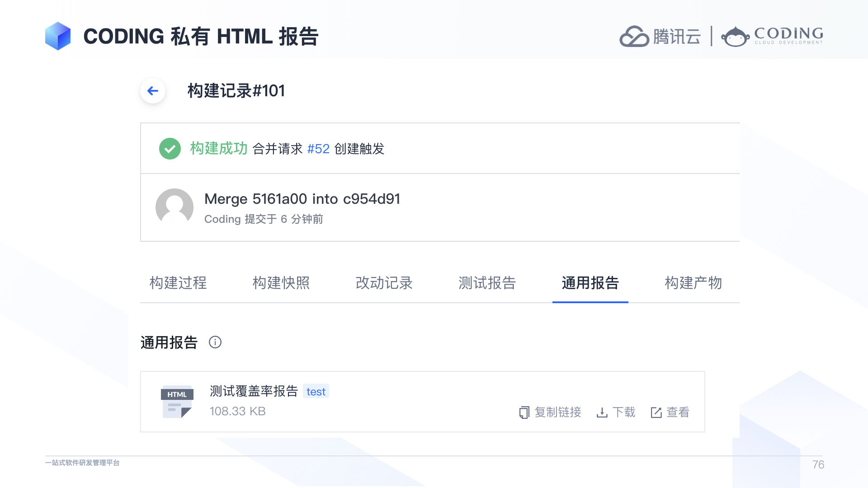Click the Coding 提交于 6 分钟前 line

264,219
